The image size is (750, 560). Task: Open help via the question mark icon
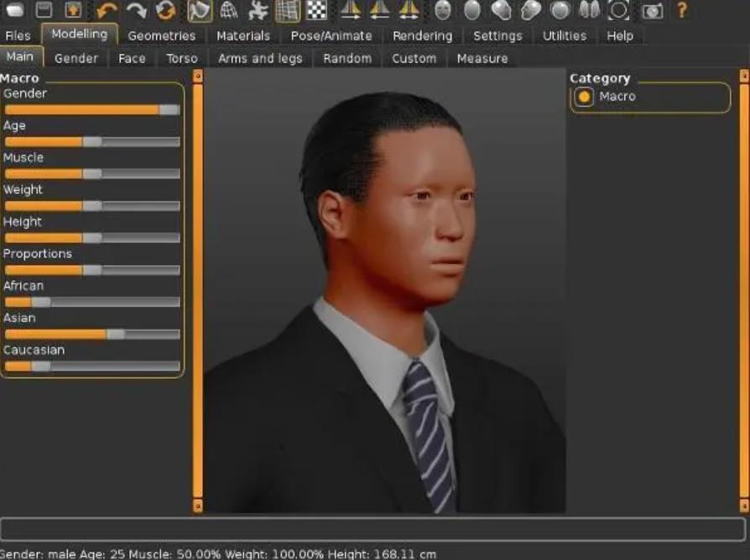point(681,9)
